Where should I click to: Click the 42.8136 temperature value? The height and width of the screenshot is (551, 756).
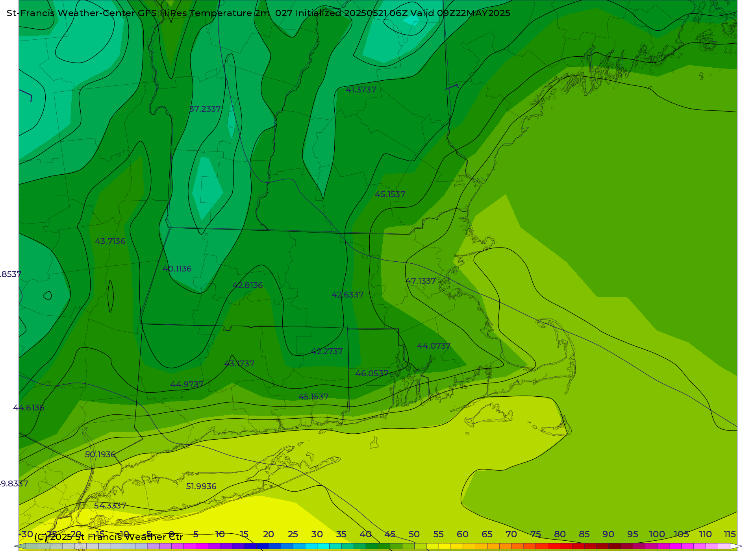(x=248, y=285)
